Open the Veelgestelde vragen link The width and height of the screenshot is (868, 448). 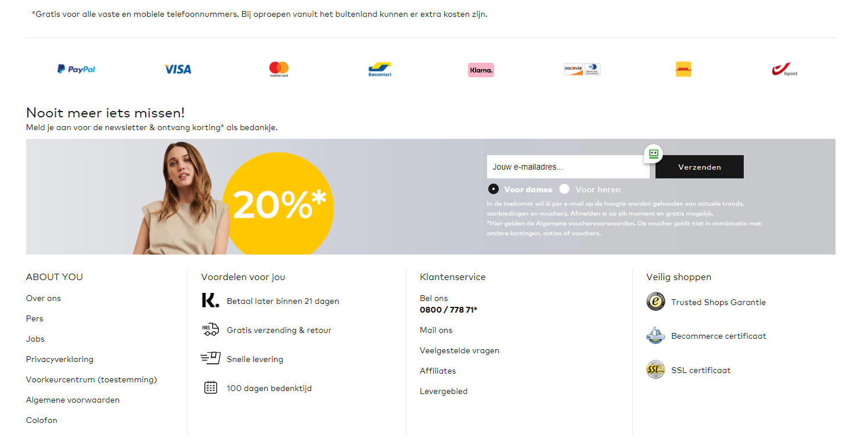[x=459, y=350]
